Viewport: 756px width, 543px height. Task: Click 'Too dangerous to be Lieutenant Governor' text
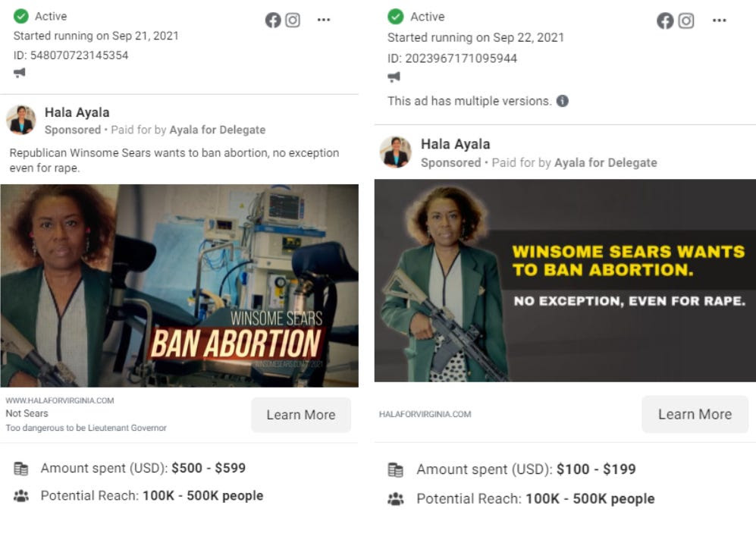(x=86, y=428)
